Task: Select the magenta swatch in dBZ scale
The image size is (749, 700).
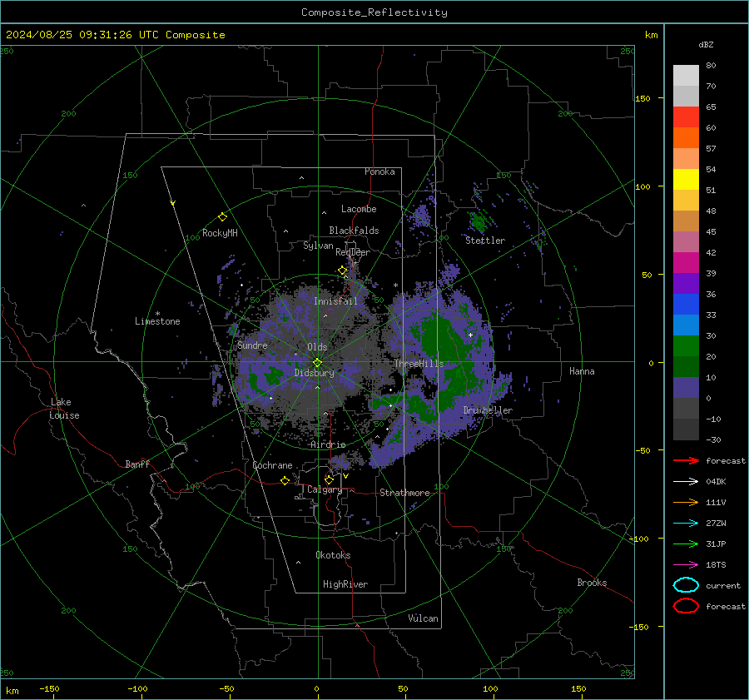Action: click(686, 262)
